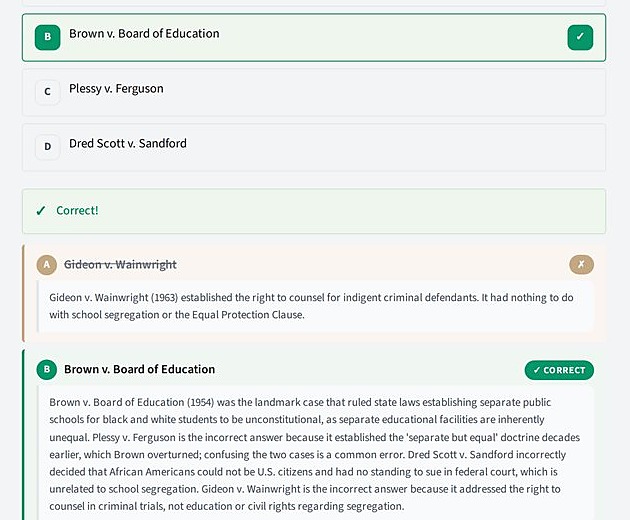
Task: Click the green B letter badge in answer option
Action: pyautogui.click(x=47, y=37)
